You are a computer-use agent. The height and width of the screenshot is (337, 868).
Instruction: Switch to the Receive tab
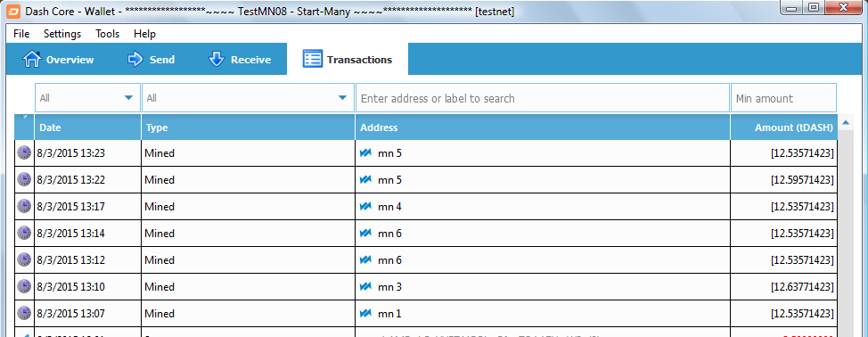tap(239, 59)
